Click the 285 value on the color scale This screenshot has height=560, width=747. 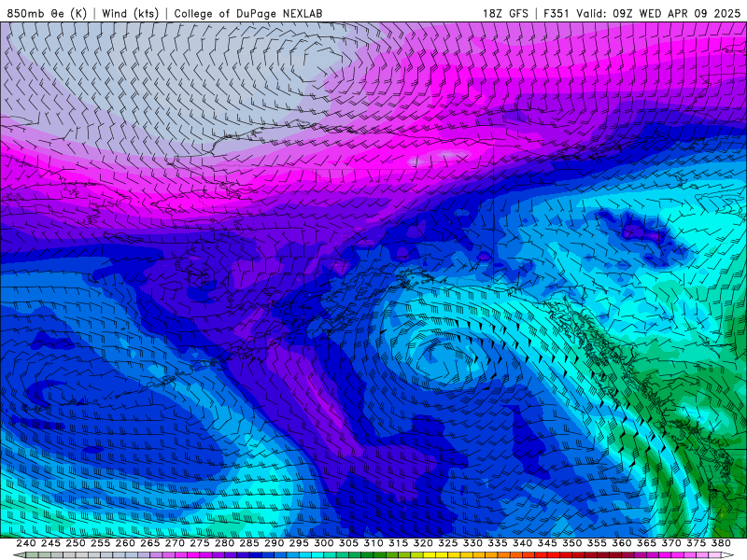click(x=249, y=543)
